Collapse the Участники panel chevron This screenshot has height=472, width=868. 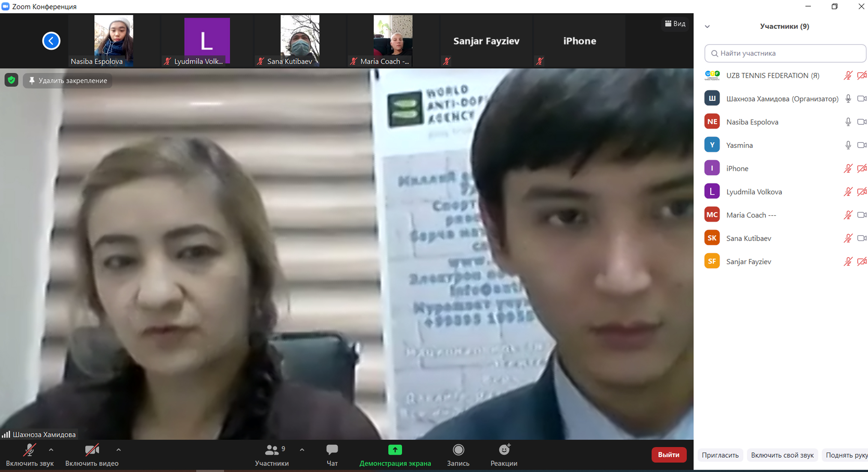(x=707, y=27)
